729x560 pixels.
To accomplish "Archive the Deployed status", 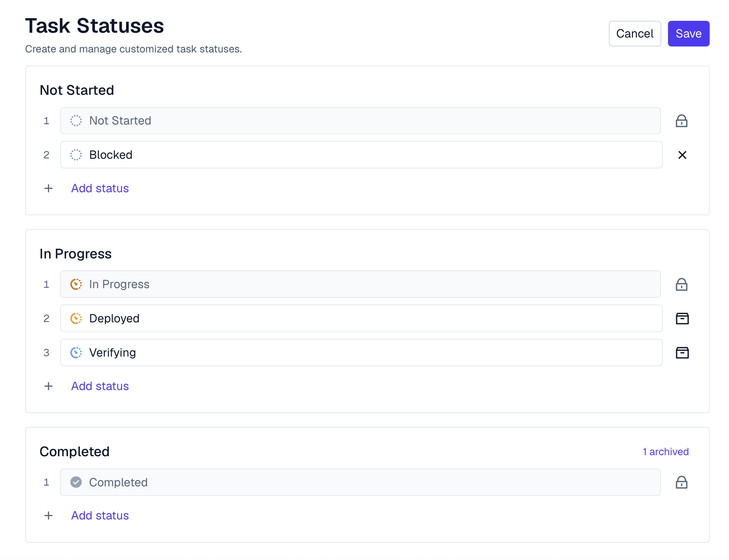I will 682,319.
